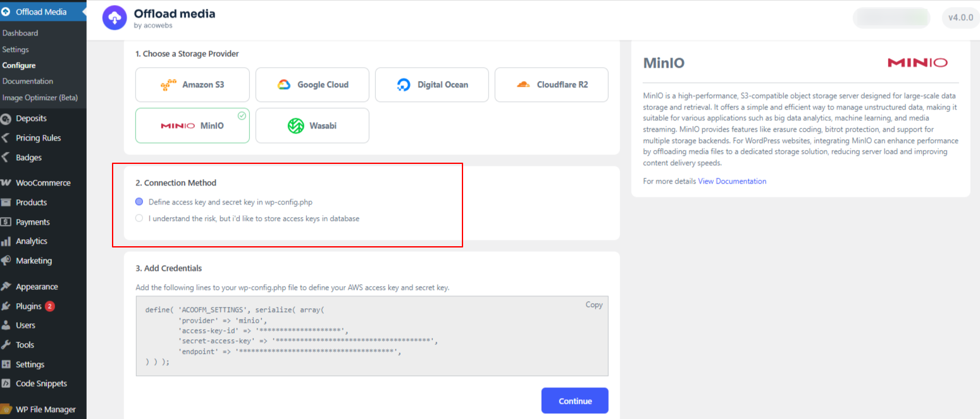Click the WP File Manager folder icon
The image size is (980, 419).
coord(6,410)
